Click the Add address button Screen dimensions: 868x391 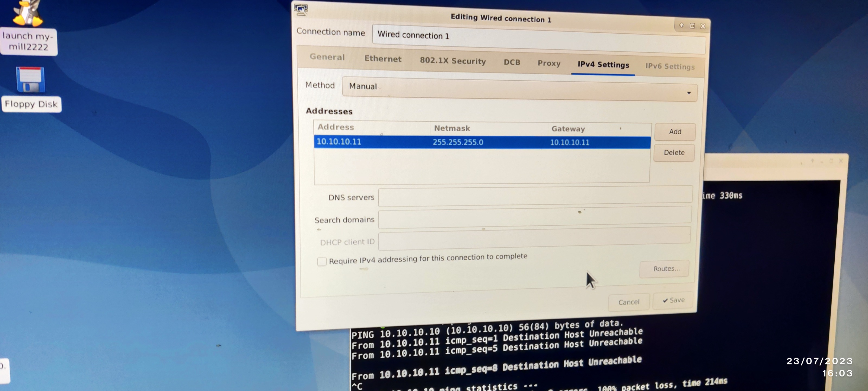tap(675, 132)
